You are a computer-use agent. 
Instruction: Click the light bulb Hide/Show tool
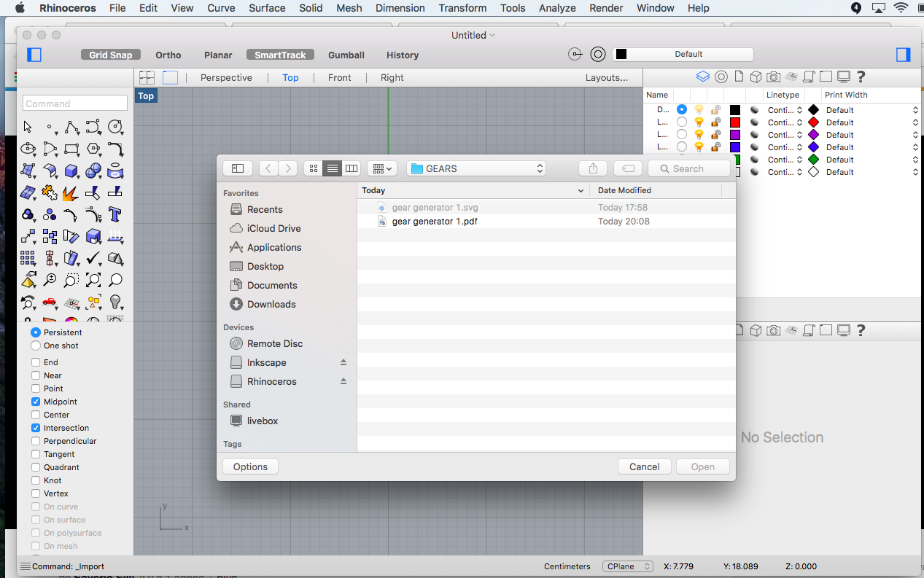[x=115, y=302]
